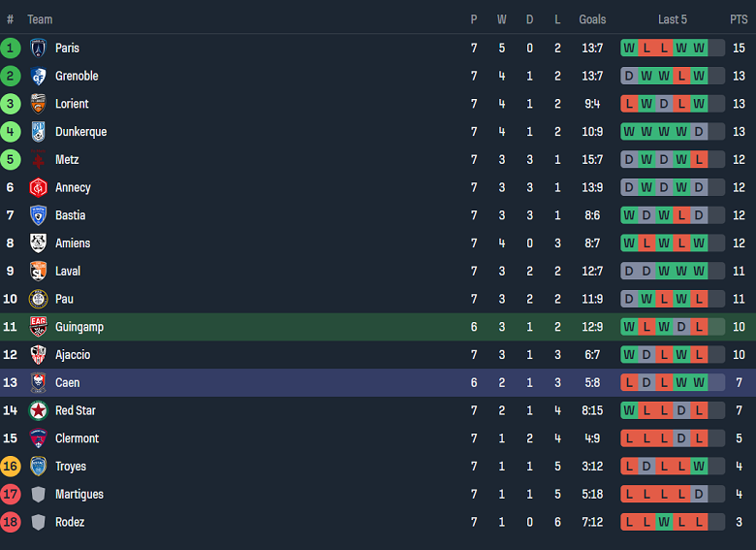756x550 pixels.
Task: Click the Last 5 column header
Action: [x=673, y=19]
